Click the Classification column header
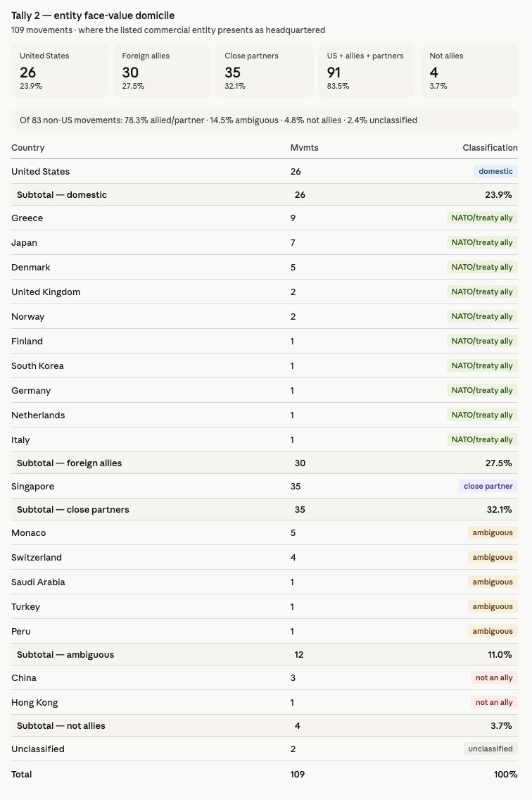This screenshot has width=532, height=800. pos(490,147)
